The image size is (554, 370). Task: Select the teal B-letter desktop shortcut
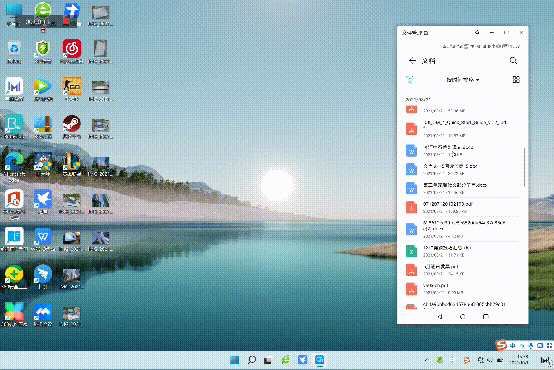click(x=14, y=127)
